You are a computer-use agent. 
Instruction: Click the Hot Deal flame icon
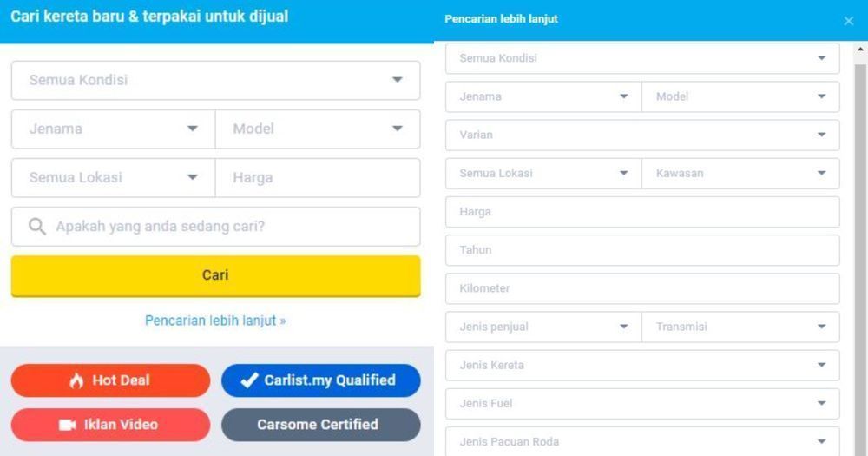click(76, 380)
